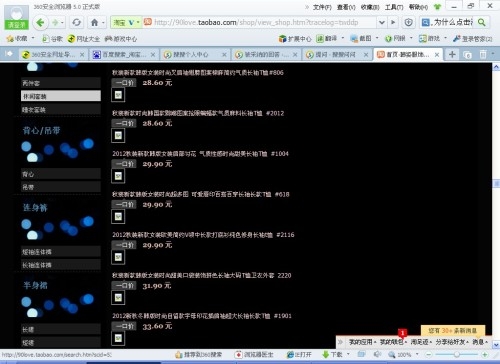This screenshot has height=364, width=500.
Task: Click the circular icon left of the search box
Action: pyautogui.click(x=409, y=23)
